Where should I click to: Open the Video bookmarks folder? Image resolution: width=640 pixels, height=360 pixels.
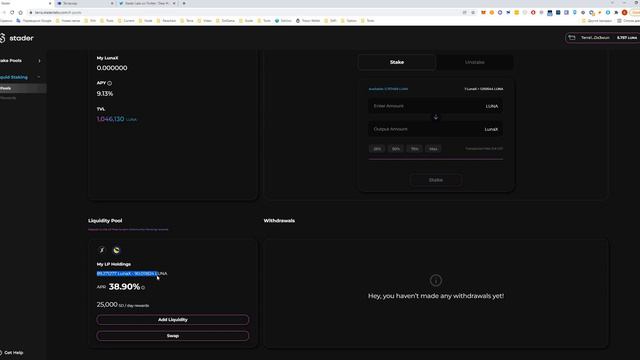tap(205, 20)
